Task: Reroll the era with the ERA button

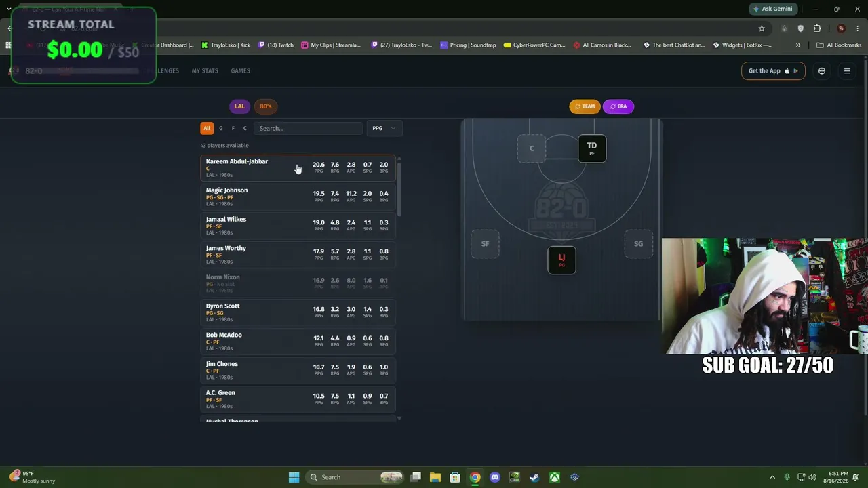Action: (x=618, y=106)
